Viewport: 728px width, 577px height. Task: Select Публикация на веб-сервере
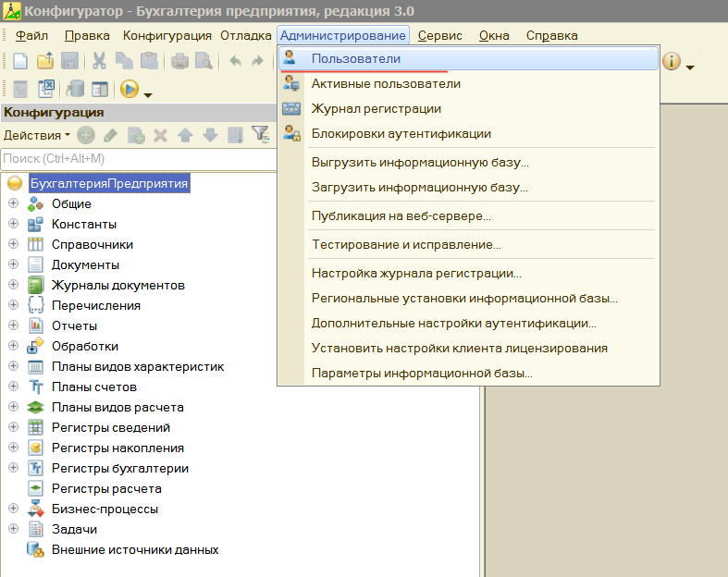[468, 216]
